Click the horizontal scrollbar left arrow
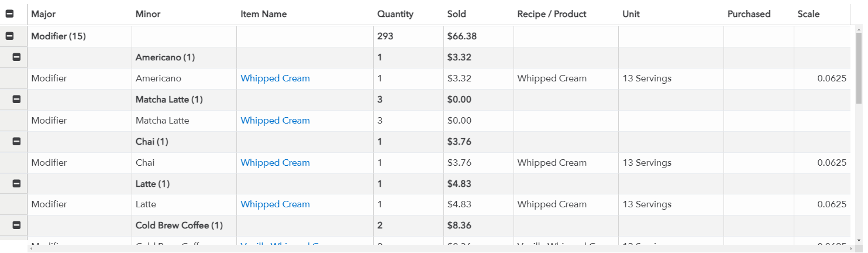The width and height of the screenshot is (868, 253). tap(31, 249)
